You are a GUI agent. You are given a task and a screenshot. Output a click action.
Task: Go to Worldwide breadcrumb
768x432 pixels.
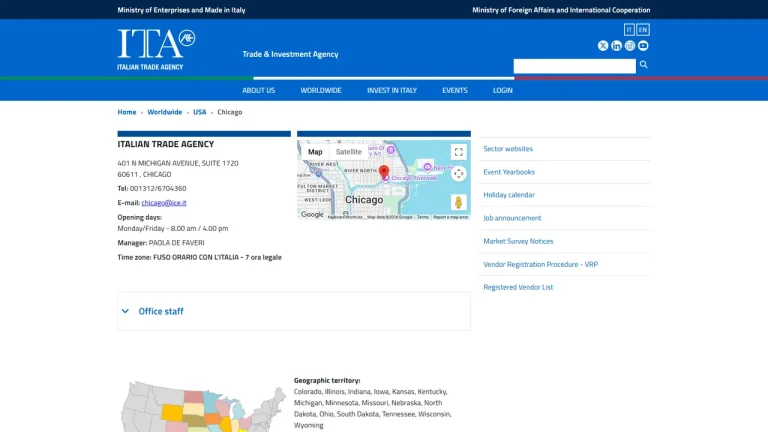click(x=165, y=112)
